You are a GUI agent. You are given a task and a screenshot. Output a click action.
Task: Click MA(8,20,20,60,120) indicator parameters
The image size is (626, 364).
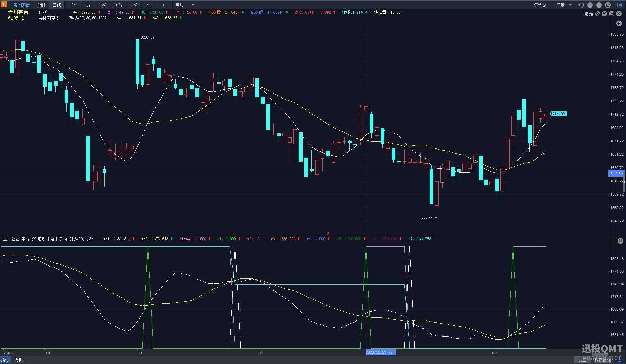88,18
